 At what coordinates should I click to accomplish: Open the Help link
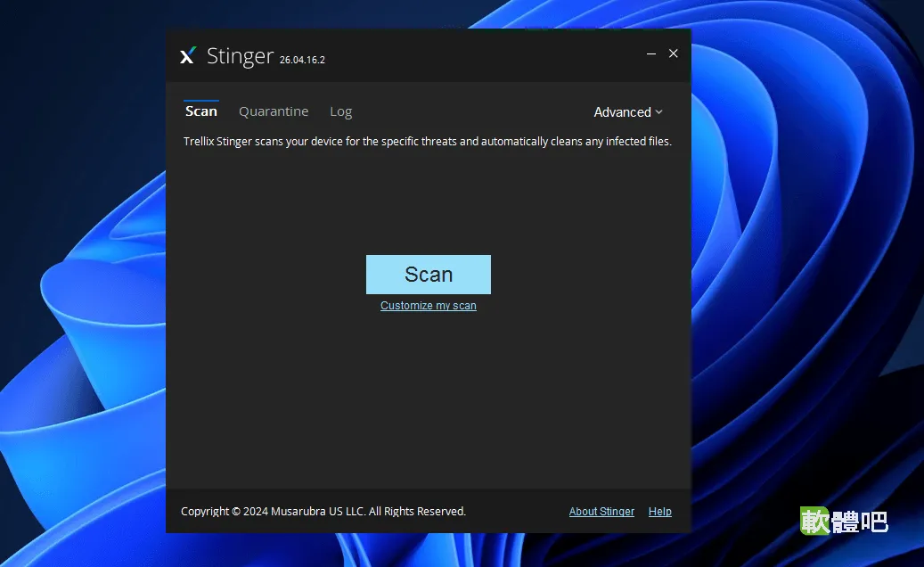coord(660,512)
